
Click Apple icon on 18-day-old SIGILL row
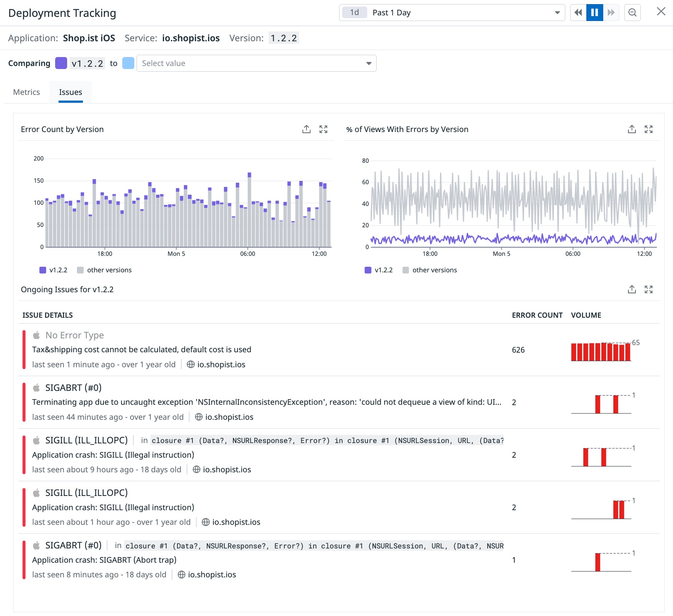pyautogui.click(x=36, y=440)
